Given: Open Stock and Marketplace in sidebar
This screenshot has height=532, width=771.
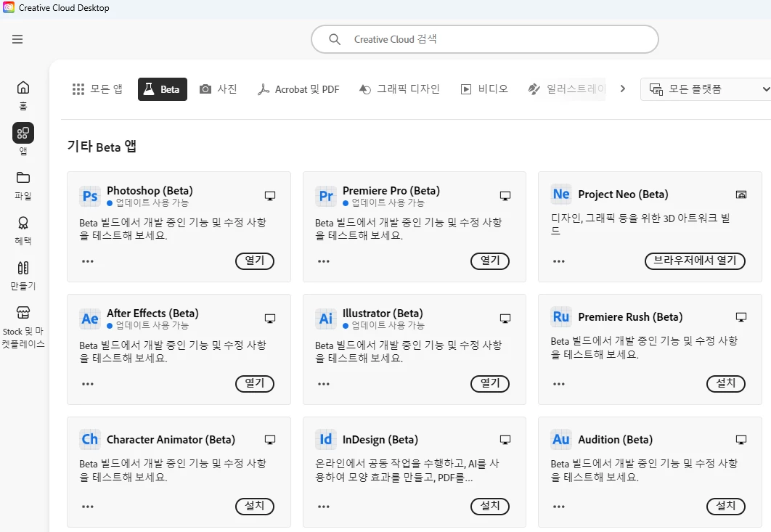Looking at the screenshot, I should click(23, 327).
